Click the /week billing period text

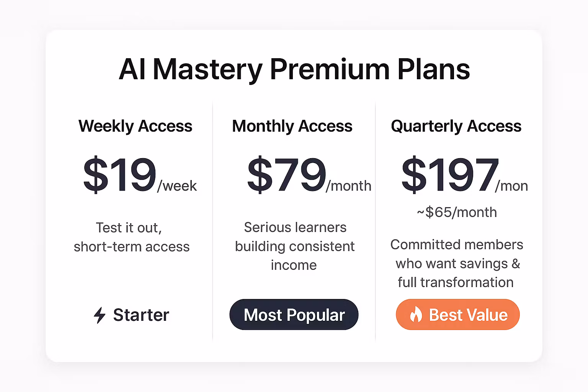point(177,186)
